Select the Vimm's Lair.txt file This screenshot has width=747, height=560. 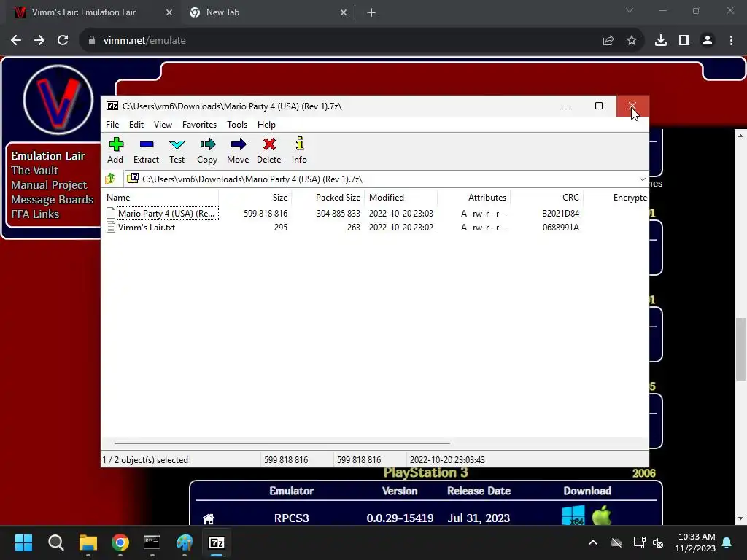146,227
